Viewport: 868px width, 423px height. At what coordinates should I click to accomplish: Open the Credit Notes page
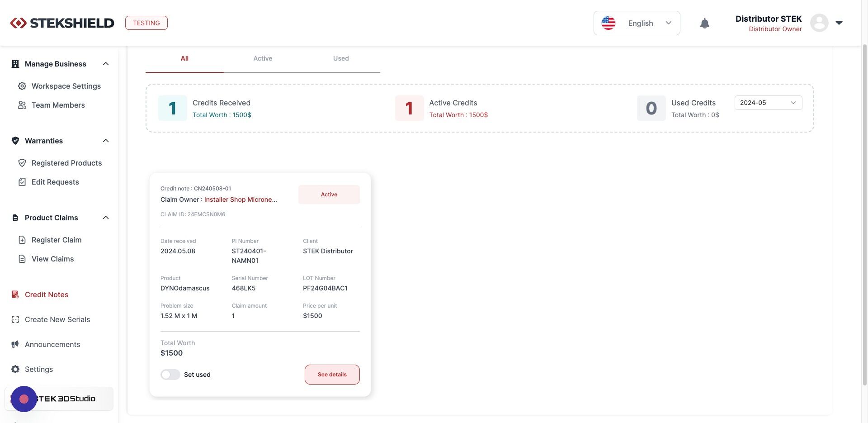pos(47,295)
